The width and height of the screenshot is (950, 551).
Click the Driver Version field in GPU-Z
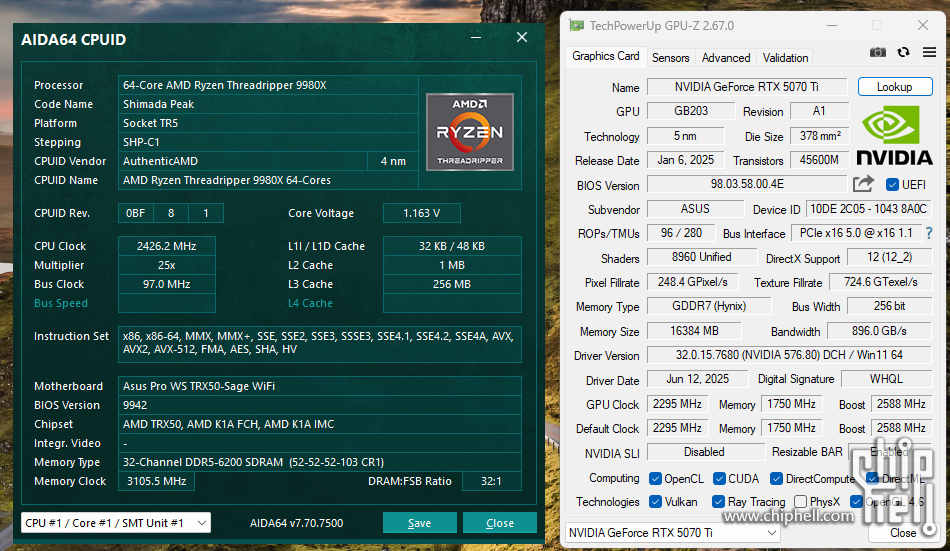pyautogui.click(x=789, y=355)
